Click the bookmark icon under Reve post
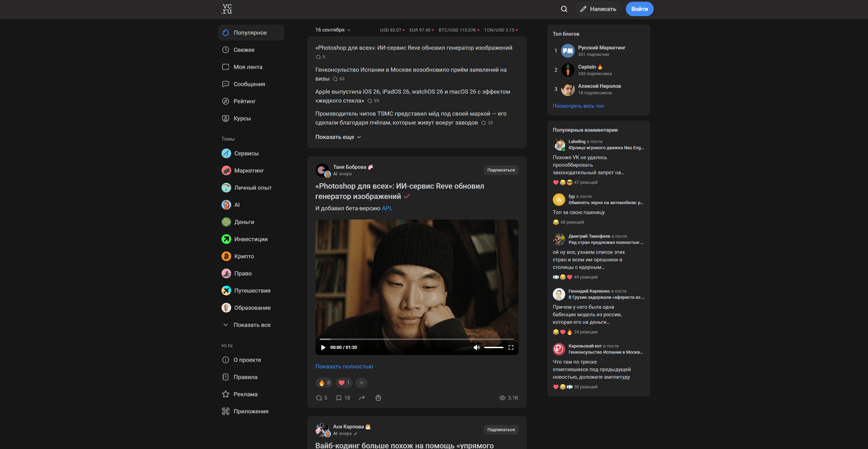Image resolution: width=868 pixels, height=449 pixels. tap(338, 398)
